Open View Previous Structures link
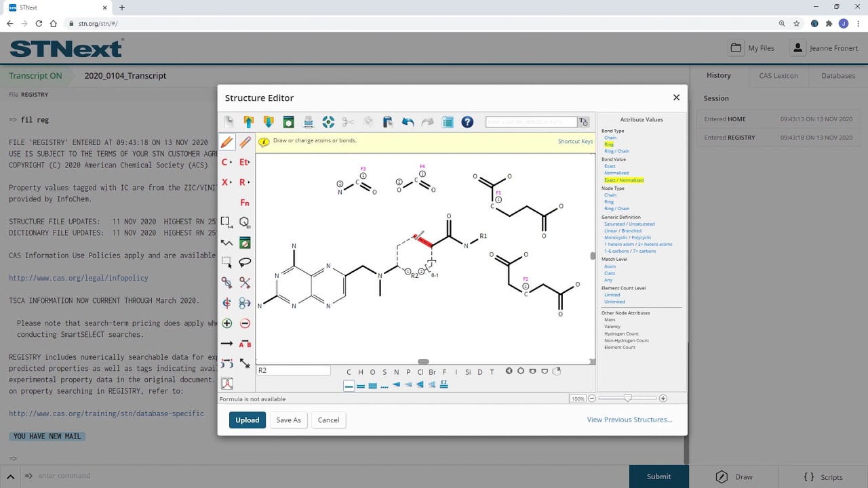 pos(630,420)
